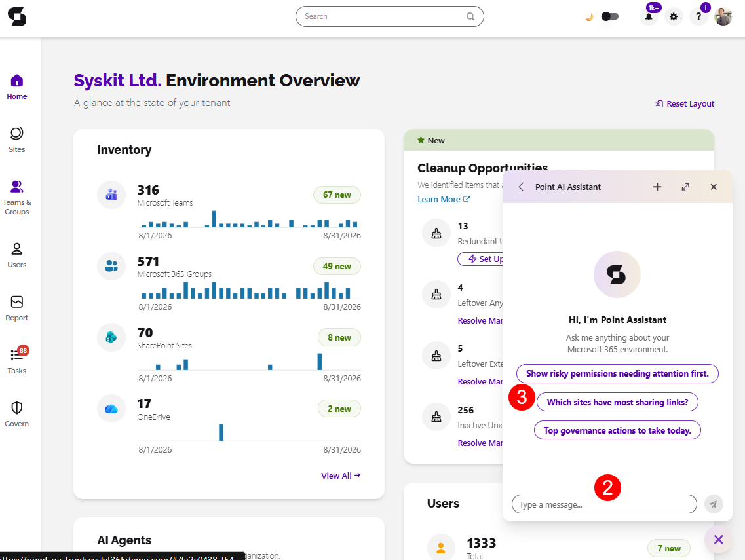Click the 316 Microsoft Teams count
This screenshot has width=745, height=560.
pos(148,190)
